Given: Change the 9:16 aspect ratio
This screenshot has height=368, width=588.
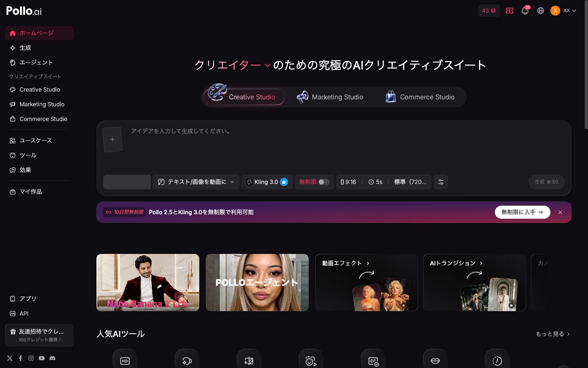Looking at the screenshot, I should click(x=348, y=182).
